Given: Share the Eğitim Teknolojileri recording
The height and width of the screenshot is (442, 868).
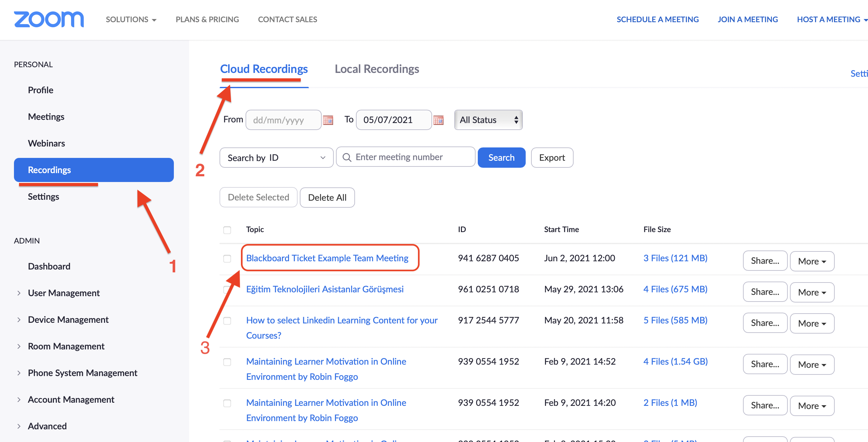Looking at the screenshot, I should (765, 292).
